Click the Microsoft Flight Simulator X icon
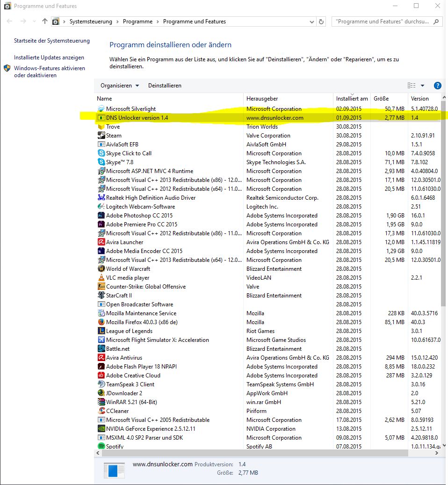 click(x=101, y=340)
